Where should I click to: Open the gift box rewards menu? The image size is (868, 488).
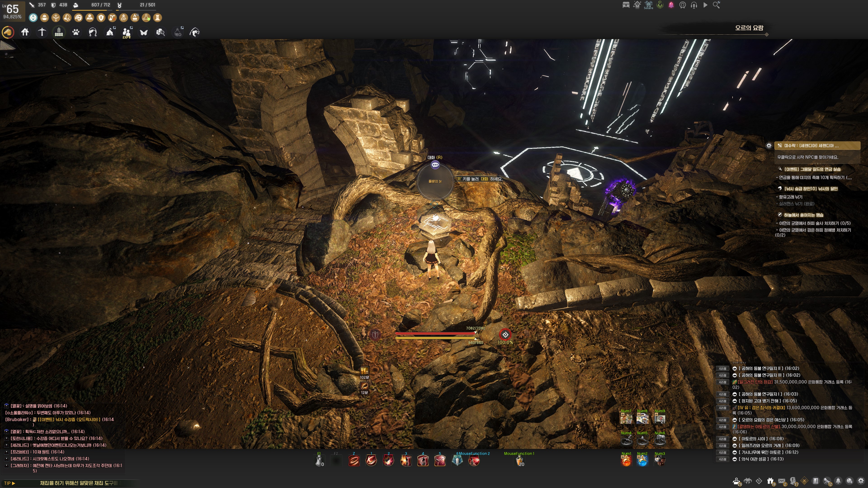[x=770, y=481]
